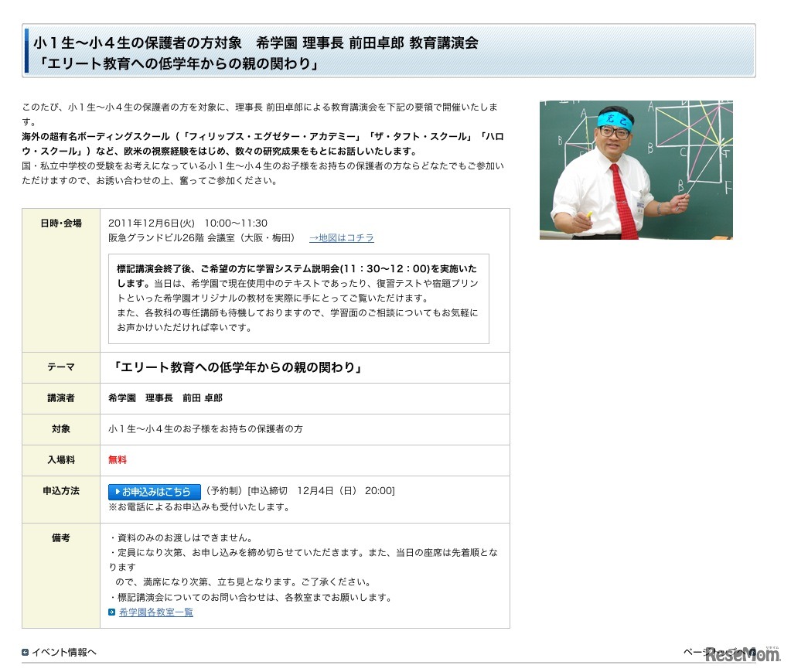Open the →地図はコチラ map link
791x672 pixels.
click(x=341, y=237)
